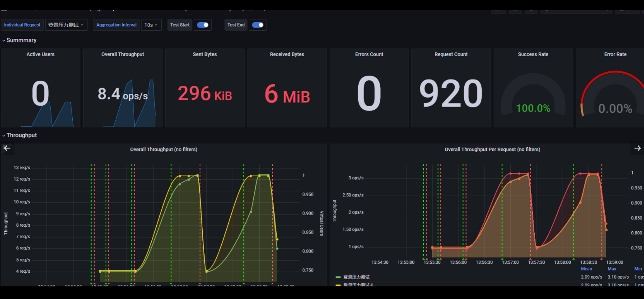644x299 pixels.
Task: Open the Active Users panel title
Action: pos(41,54)
